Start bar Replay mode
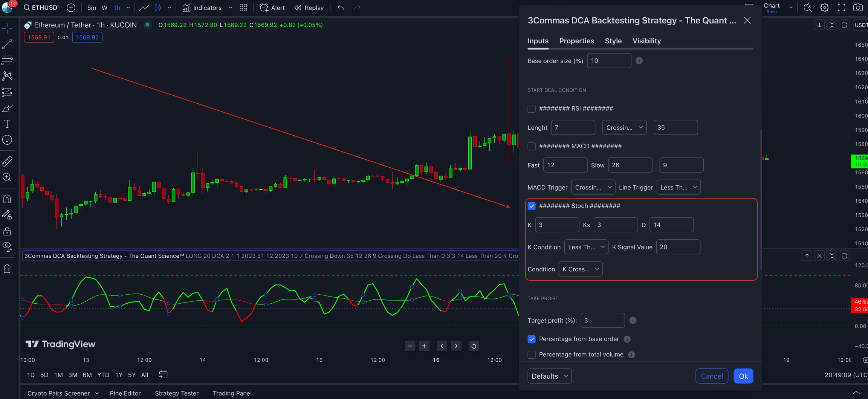The image size is (868, 399). 309,8
